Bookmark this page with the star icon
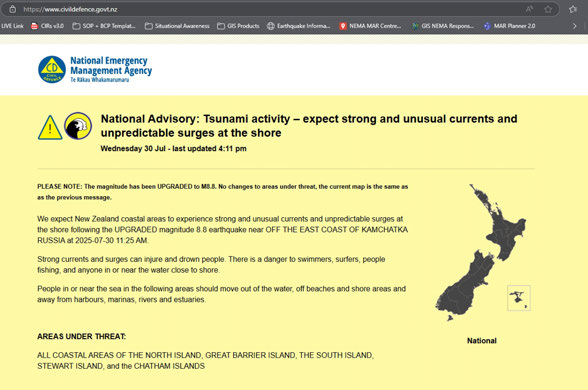 (548, 9)
